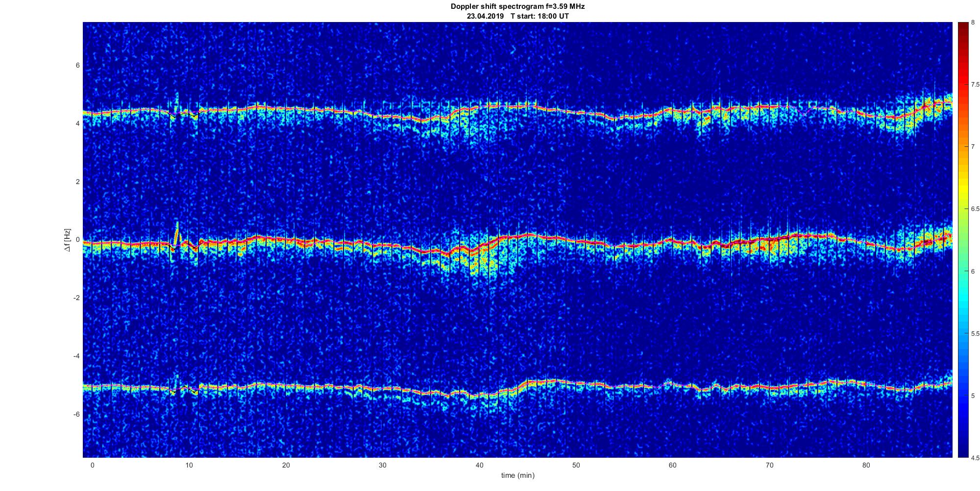The image size is (980, 491).
Task: Click y-axis tick label '4'
Action: coord(77,124)
